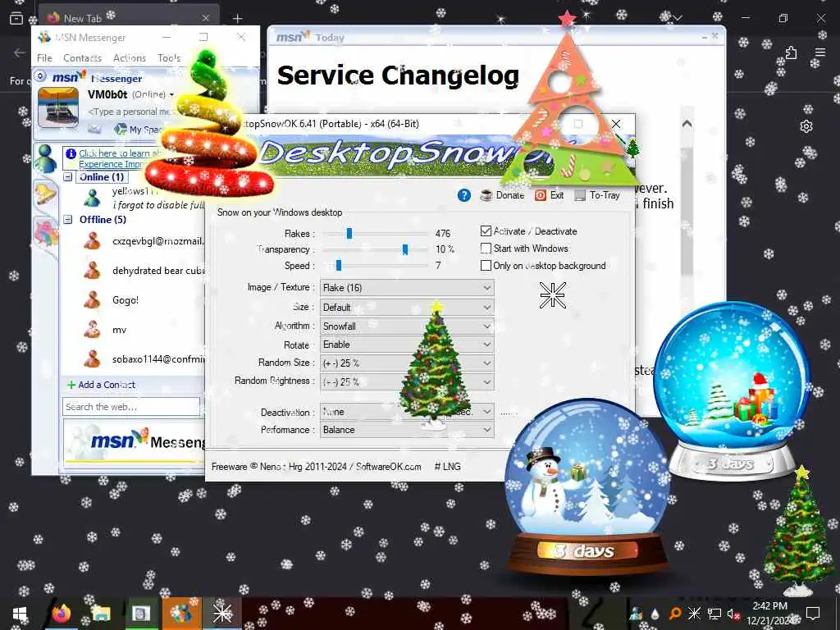Click the MSN Today scroll up arrow

click(x=687, y=124)
